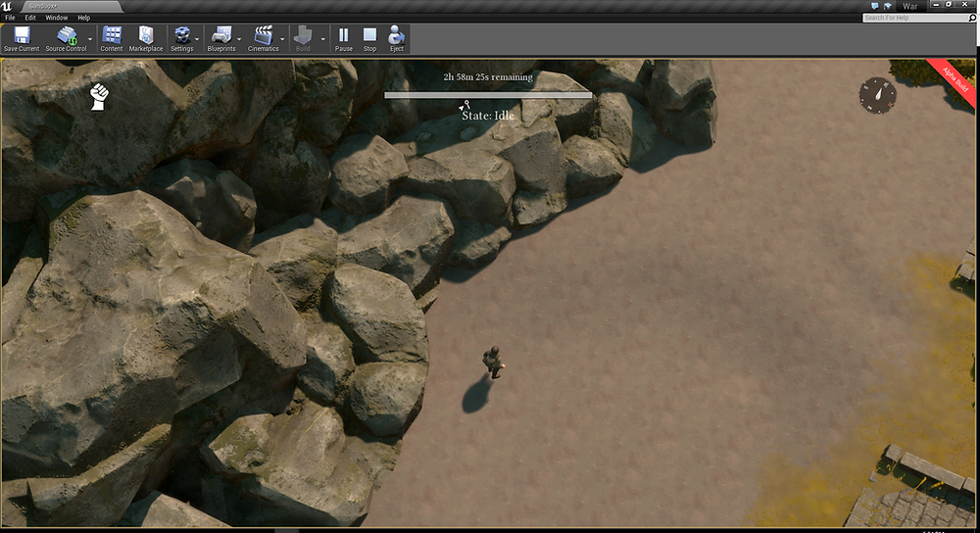Stop the play session

coord(370,39)
